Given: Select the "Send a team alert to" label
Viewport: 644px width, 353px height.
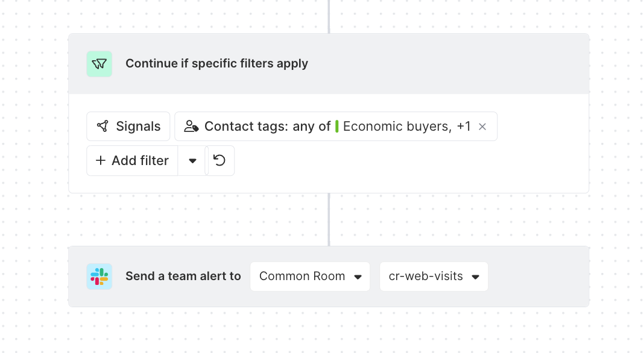Looking at the screenshot, I should [183, 276].
